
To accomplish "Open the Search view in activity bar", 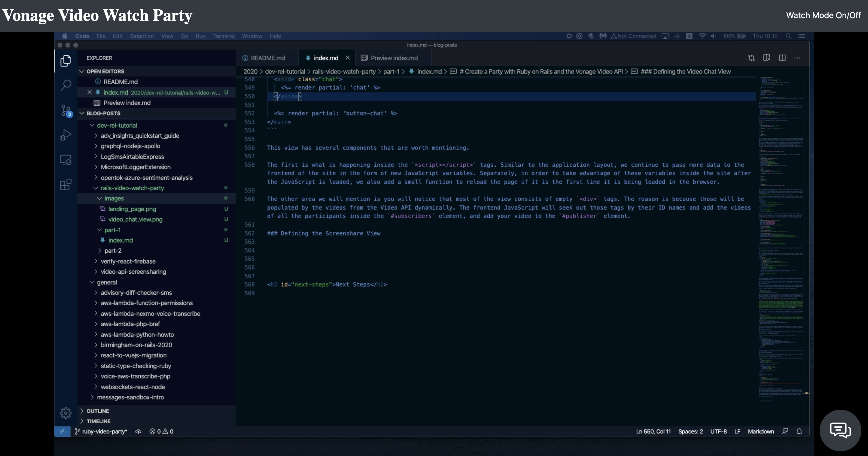I will 66,85.
